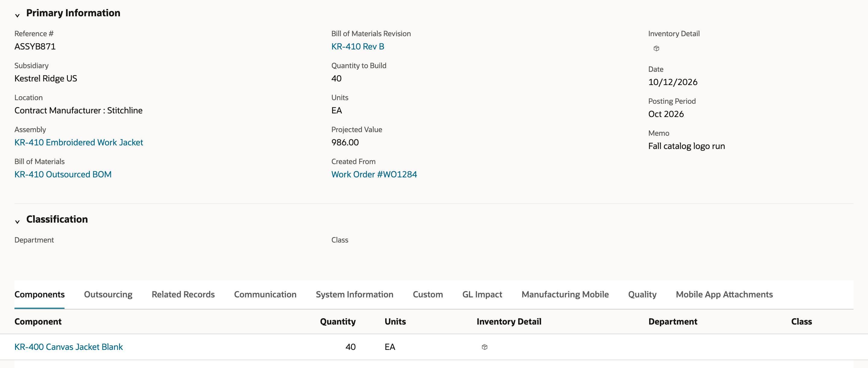Open Work Order #WO1284 link
868x368 pixels.
click(x=374, y=174)
